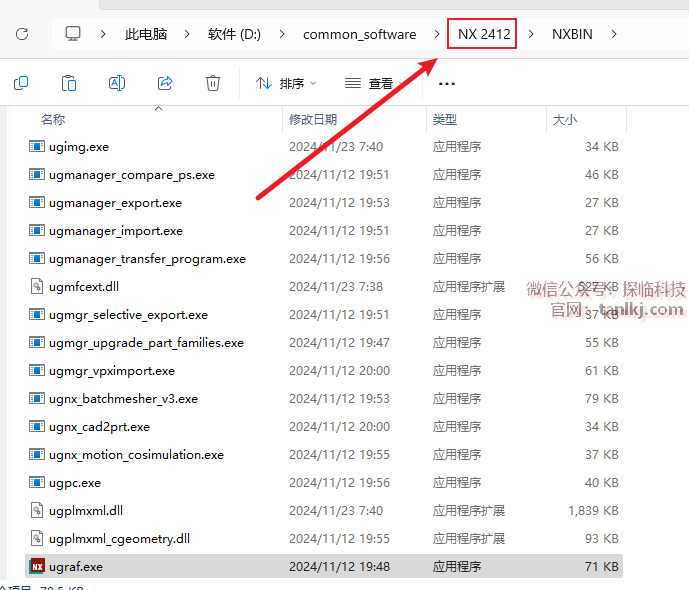Select ugplmxml_cgeometry.dll

[x=324, y=539]
